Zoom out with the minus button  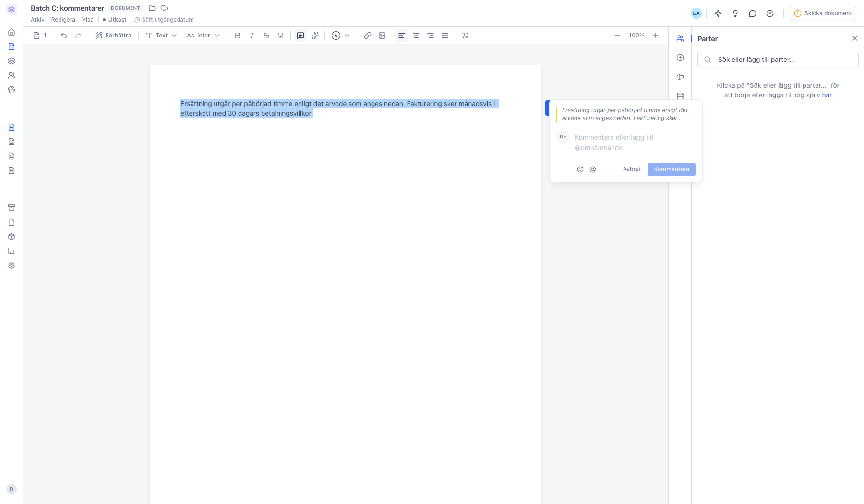click(x=617, y=36)
